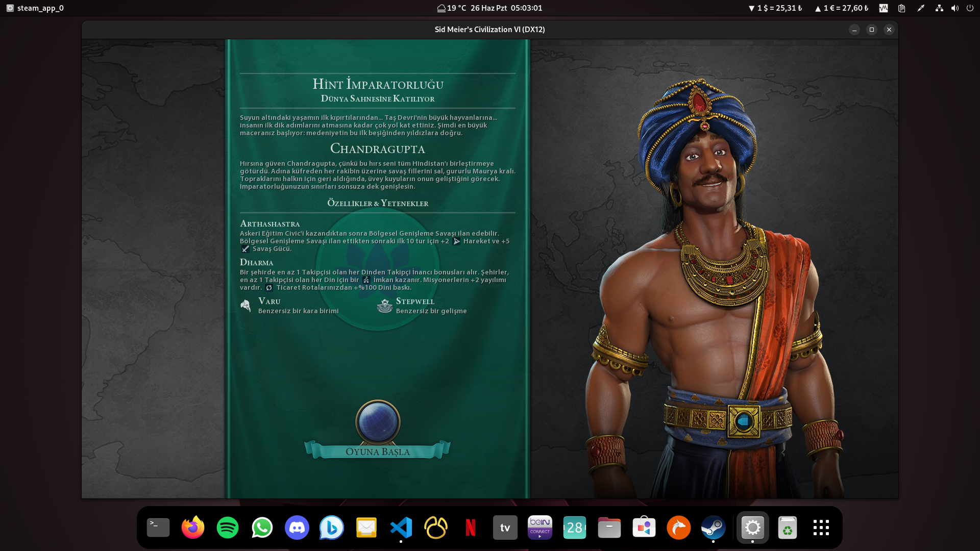This screenshot has height=551, width=980.
Task: Launch Spotify from the dock
Action: click(228, 528)
